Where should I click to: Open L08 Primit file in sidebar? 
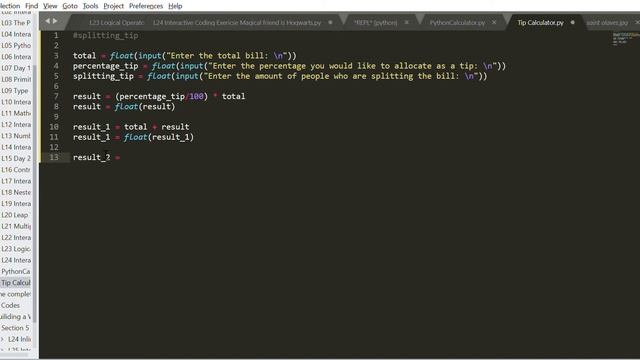(16, 79)
